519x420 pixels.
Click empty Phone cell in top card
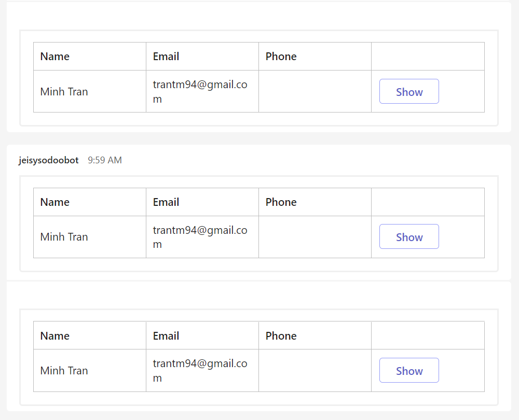point(315,91)
